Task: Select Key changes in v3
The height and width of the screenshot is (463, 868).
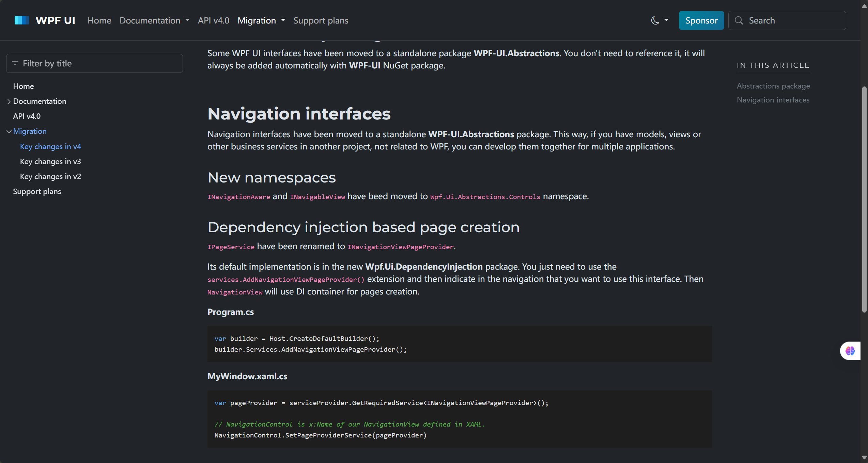Action: (x=50, y=161)
